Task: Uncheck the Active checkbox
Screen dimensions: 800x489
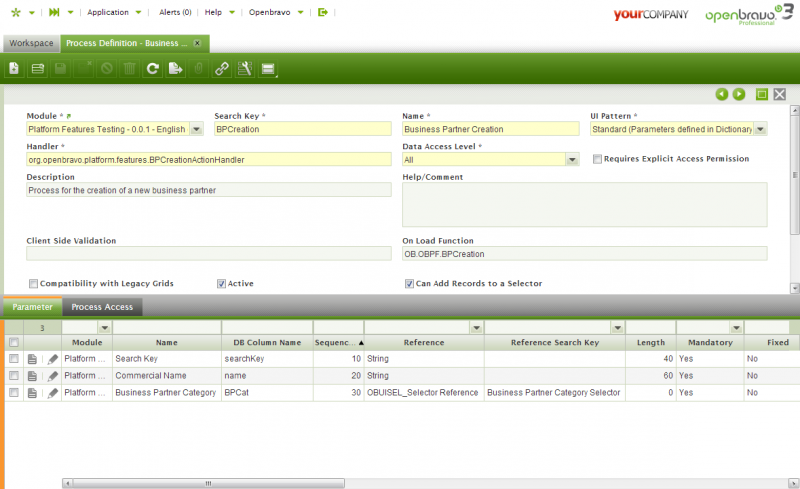Action: 221,283
